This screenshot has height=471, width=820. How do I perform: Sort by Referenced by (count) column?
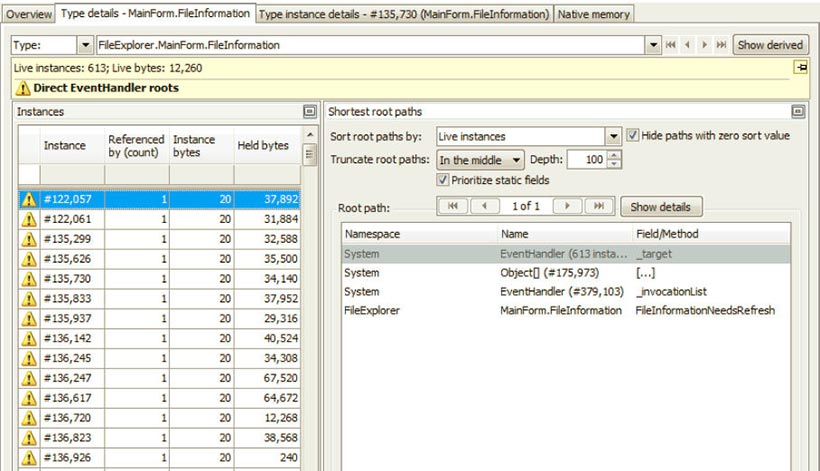click(x=136, y=145)
